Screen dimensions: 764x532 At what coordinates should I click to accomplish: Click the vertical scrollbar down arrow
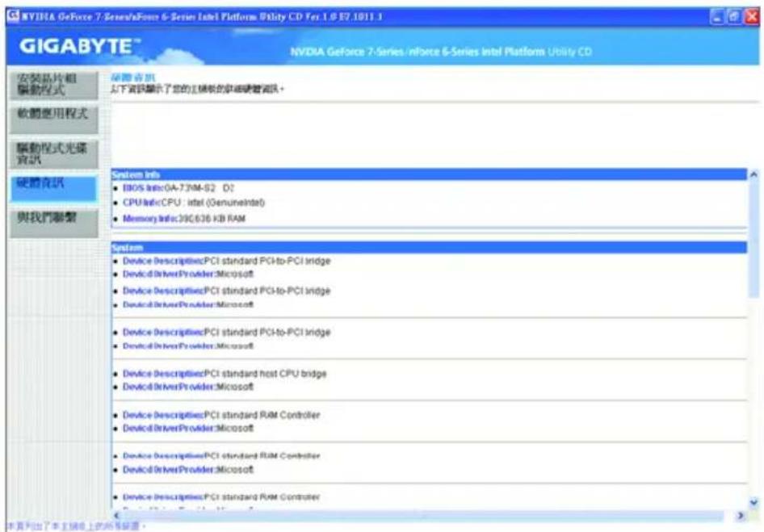754,502
